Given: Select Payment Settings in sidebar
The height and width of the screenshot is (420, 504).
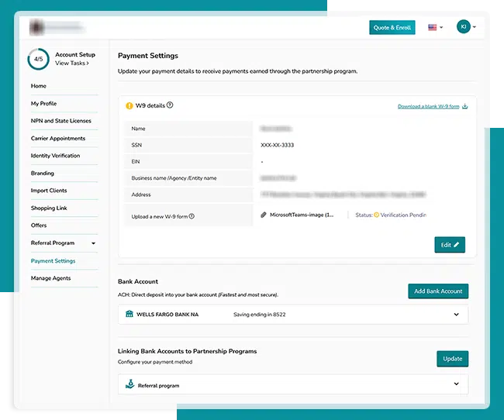Looking at the screenshot, I should pos(53,261).
